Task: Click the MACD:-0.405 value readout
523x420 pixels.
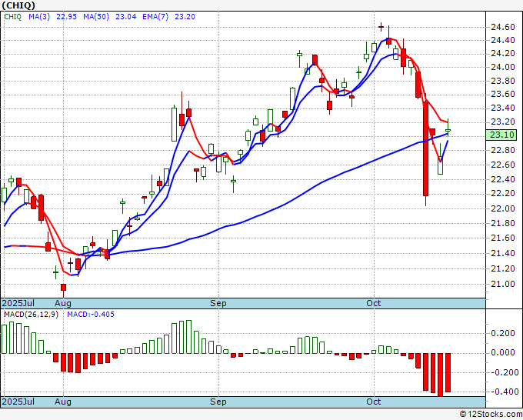Action: pos(91,315)
